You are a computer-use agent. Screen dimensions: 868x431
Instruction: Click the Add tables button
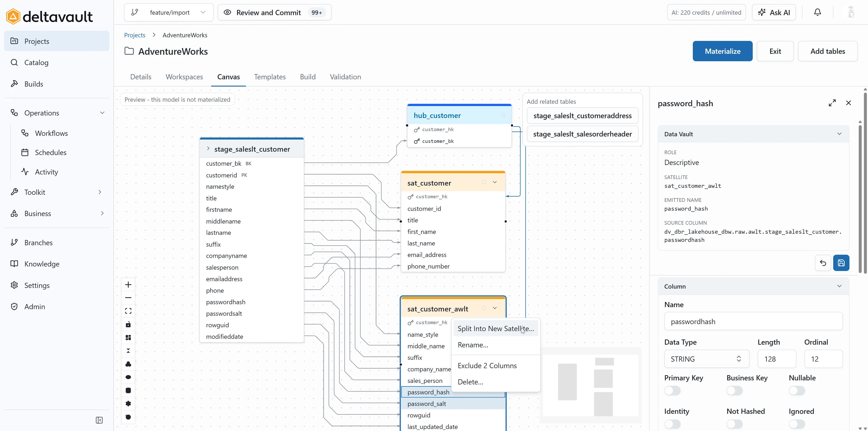tap(828, 51)
